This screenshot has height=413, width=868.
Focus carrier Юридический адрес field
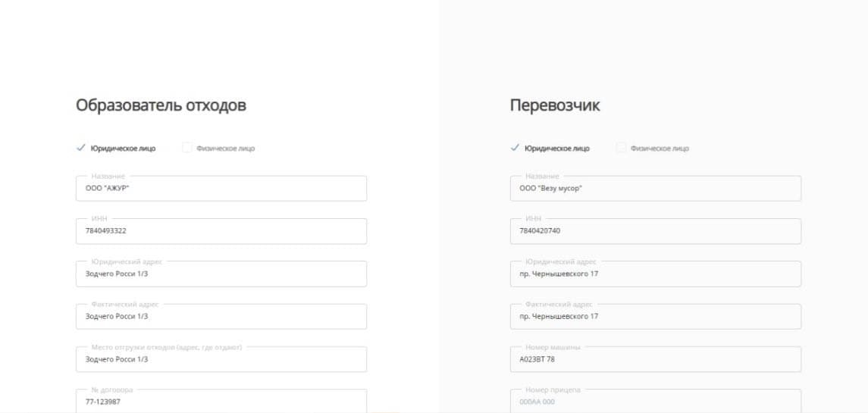656,274
